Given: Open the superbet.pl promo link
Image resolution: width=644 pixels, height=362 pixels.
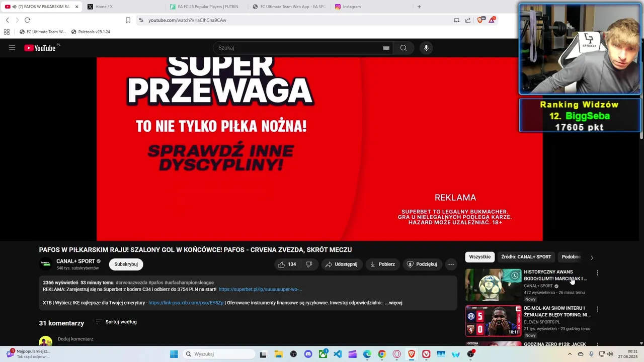Looking at the screenshot, I should tap(260, 289).
